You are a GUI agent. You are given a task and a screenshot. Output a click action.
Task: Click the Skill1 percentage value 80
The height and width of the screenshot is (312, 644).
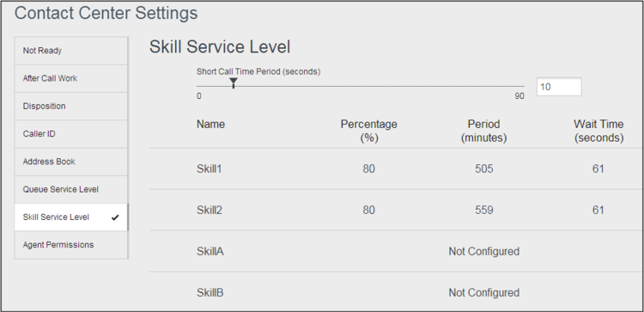(369, 169)
